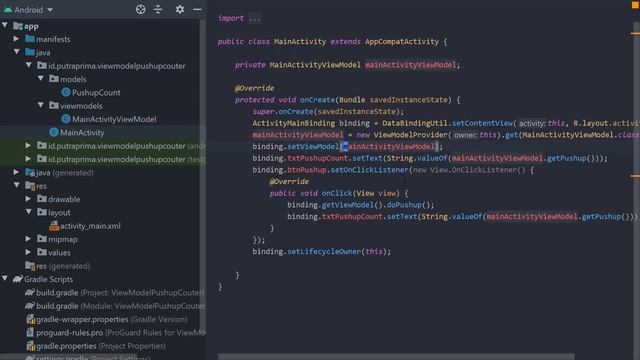The height and width of the screenshot is (360, 640).
Task: Click the values folder icon
Action: pos(42,252)
